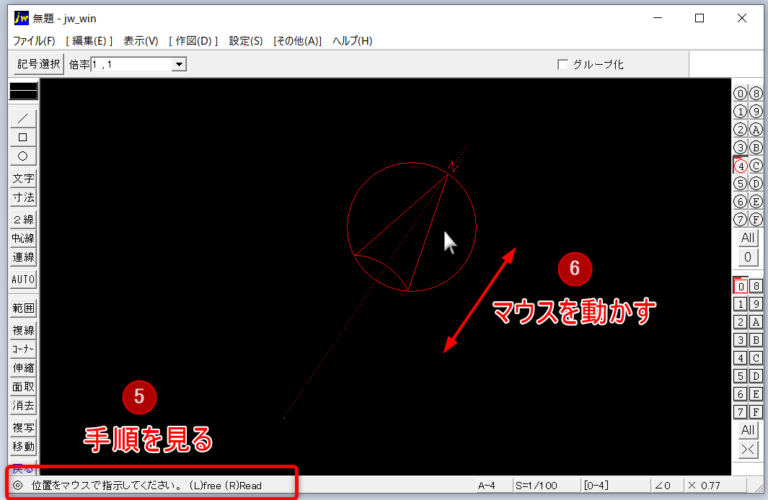Toggle circular layer 1

pos(740,112)
